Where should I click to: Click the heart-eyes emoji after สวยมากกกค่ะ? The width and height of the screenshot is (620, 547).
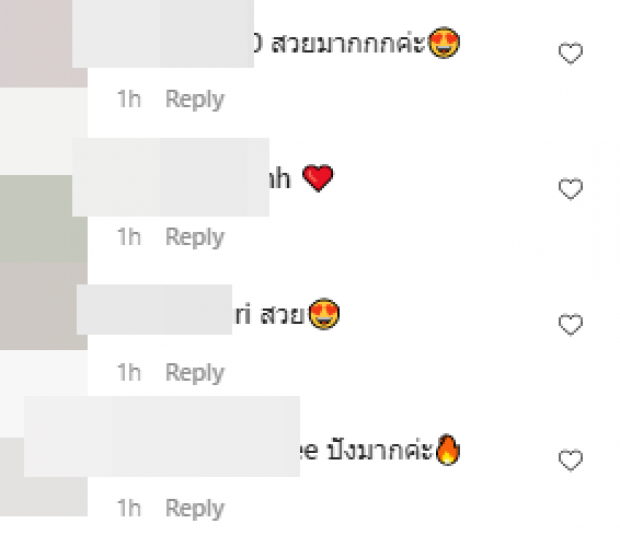(444, 43)
